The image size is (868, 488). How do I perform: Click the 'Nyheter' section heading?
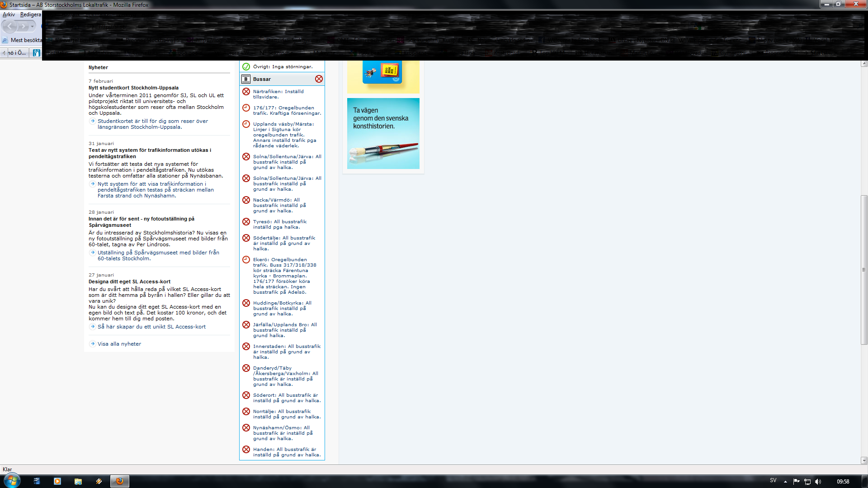(x=98, y=68)
